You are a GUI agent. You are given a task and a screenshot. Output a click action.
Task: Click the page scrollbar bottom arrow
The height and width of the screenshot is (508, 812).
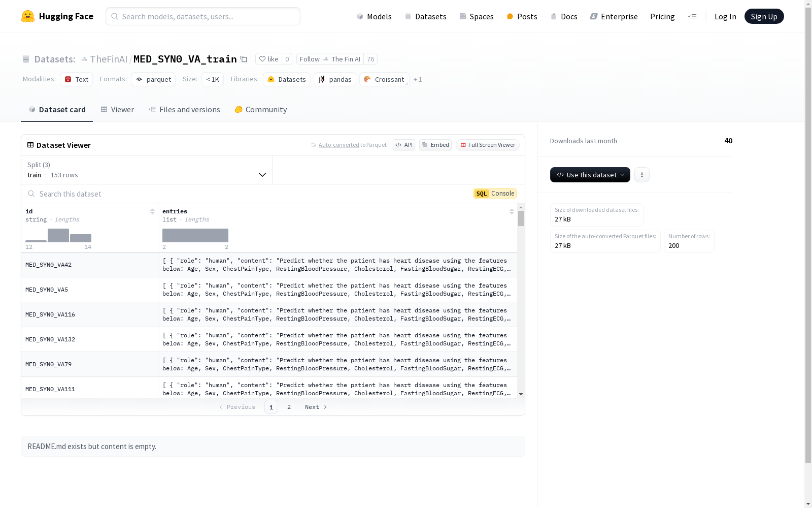pos(808,504)
